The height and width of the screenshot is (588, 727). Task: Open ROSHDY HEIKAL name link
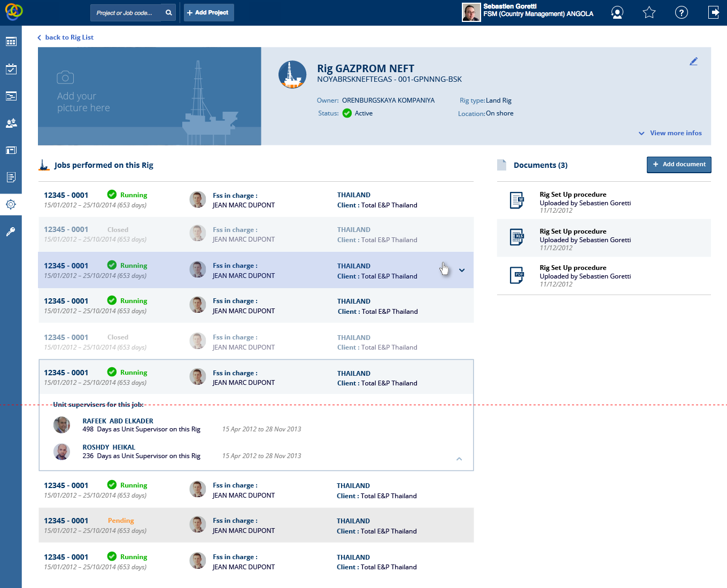point(109,447)
